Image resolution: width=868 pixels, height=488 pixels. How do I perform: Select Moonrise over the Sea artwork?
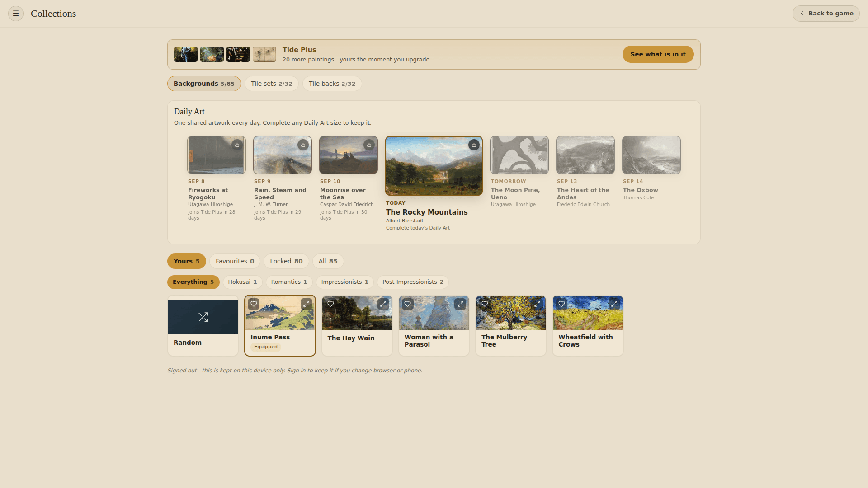(x=349, y=155)
